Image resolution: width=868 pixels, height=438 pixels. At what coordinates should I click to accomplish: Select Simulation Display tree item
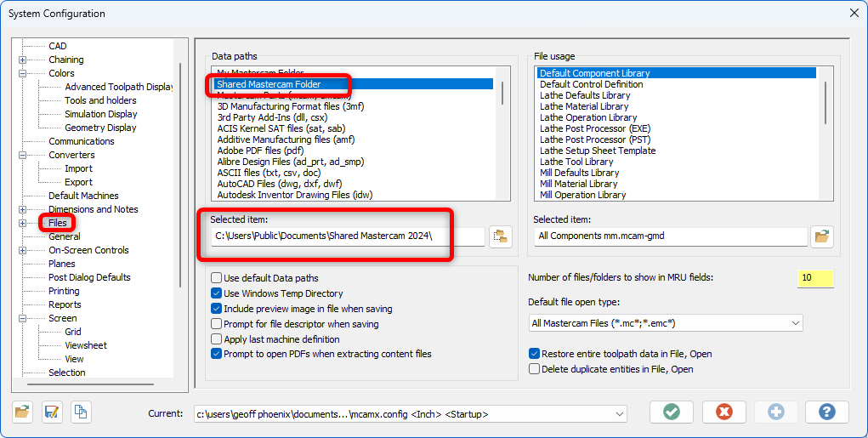pos(101,114)
